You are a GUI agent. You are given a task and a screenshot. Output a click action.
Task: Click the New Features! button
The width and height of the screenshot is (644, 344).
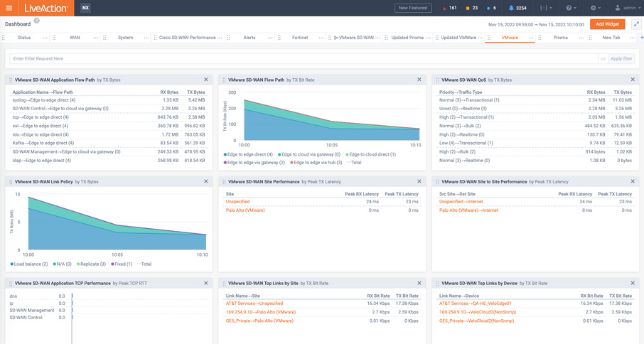coord(413,8)
